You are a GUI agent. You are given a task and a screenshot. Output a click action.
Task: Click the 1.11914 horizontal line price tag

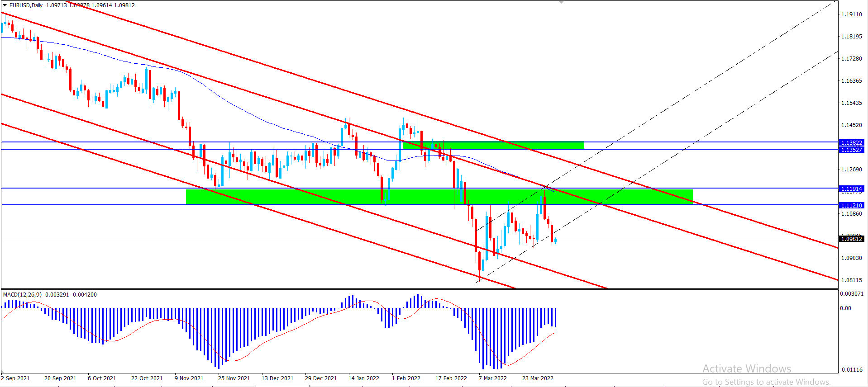coord(851,189)
